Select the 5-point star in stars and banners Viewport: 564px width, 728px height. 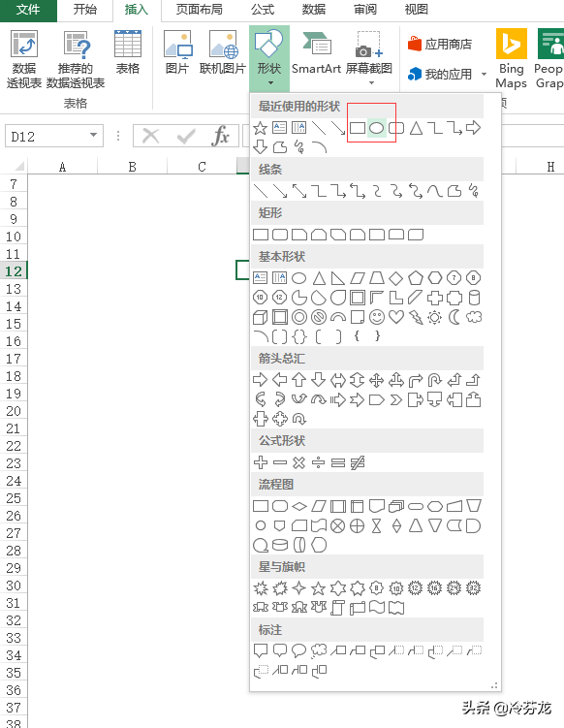pyautogui.click(x=319, y=588)
